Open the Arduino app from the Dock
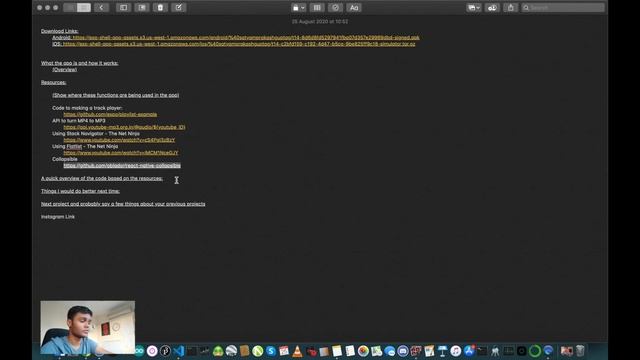The height and width of the screenshot is (360, 640). 139,351
